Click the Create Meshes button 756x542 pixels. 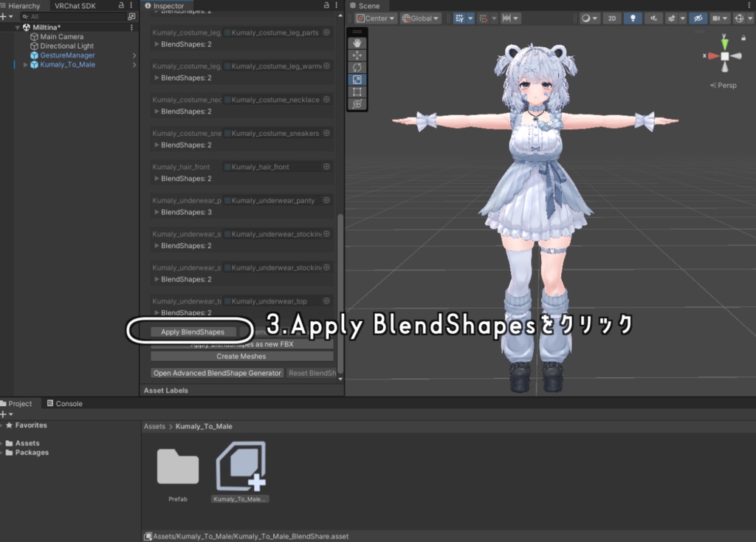241,357
